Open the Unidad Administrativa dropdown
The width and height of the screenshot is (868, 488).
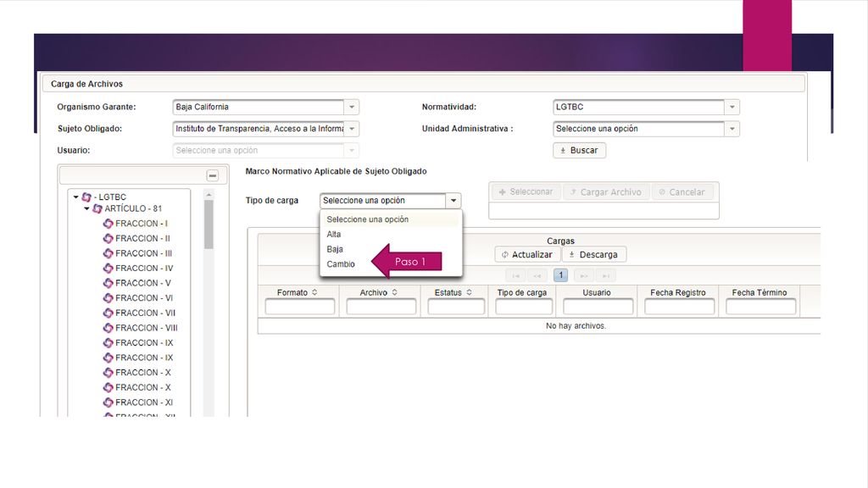click(732, 129)
